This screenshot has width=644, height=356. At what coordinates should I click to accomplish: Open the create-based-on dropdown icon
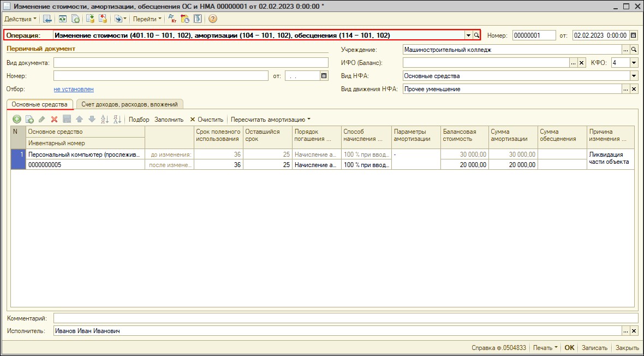tap(120, 19)
